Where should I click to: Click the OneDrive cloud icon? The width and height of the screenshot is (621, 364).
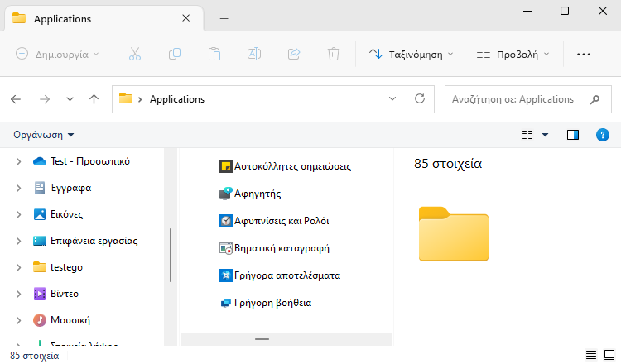tap(40, 161)
